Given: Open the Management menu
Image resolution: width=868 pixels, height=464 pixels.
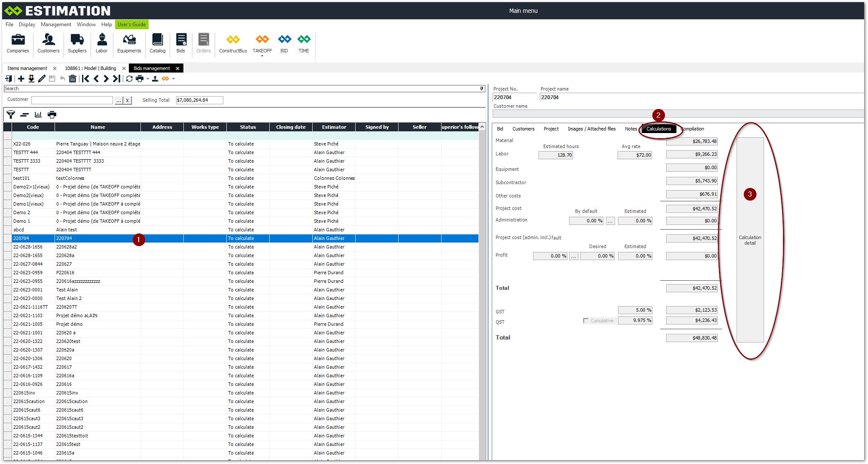Looking at the screenshot, I should [x=56, y=24].
